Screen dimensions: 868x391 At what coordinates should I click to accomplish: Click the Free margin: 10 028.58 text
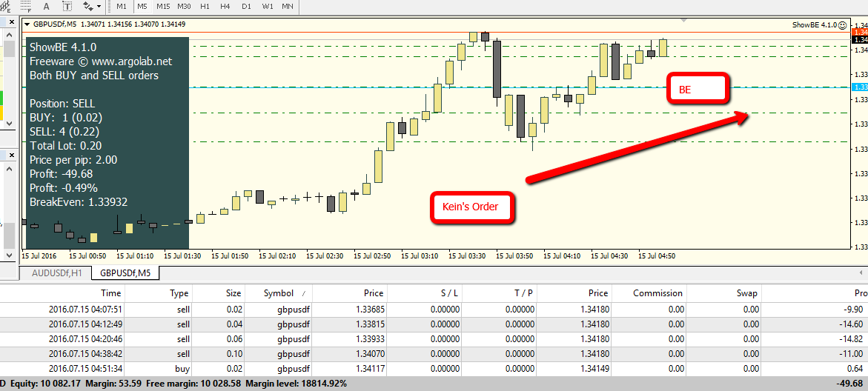pos(193,384)
